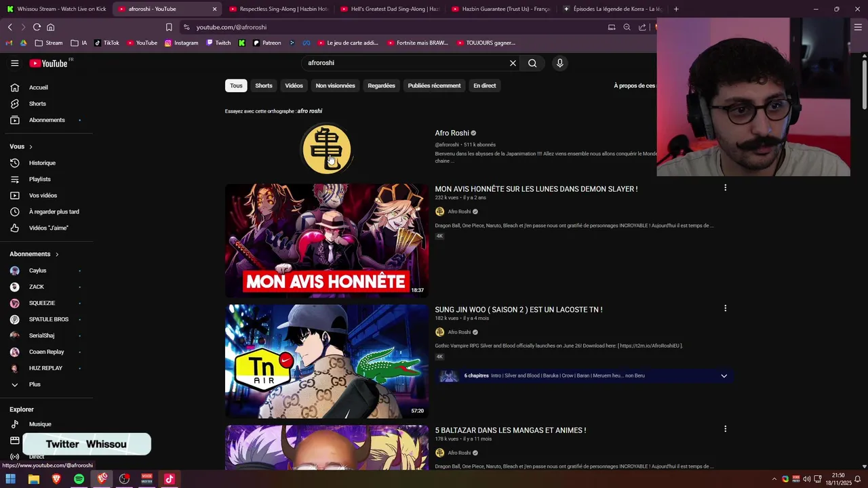Click the YouTube logo
The image size is (868, 488).
(48, 63)
